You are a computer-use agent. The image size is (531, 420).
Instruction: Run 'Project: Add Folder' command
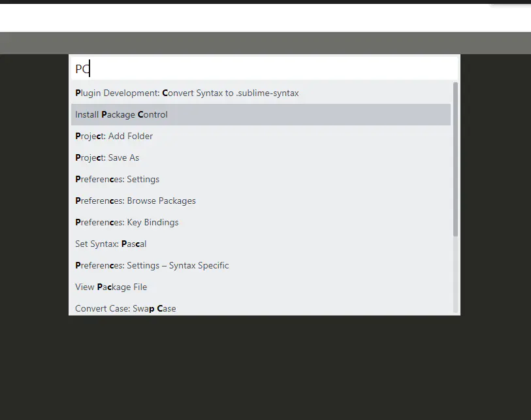114,137
